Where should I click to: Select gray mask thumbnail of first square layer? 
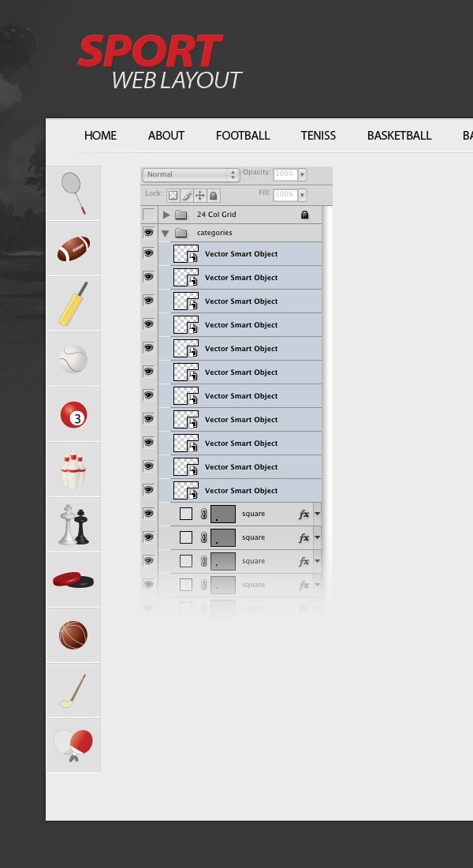click(x=223, y=514)
